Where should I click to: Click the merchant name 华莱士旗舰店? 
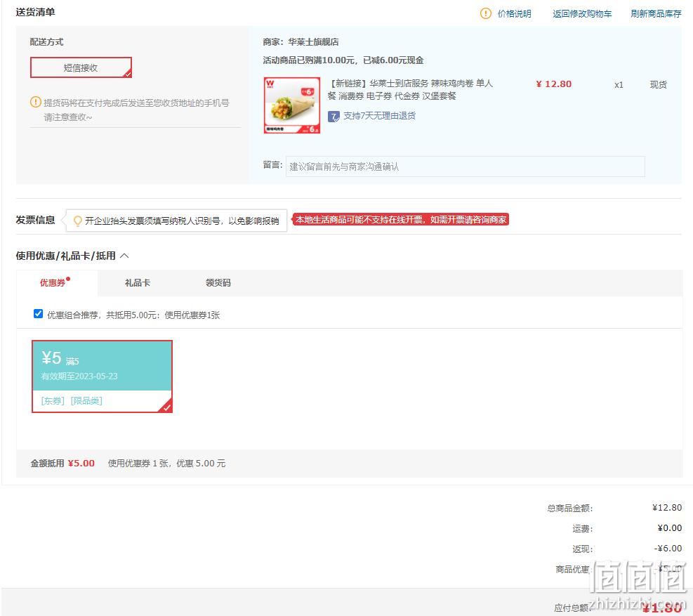coord(313,42)
